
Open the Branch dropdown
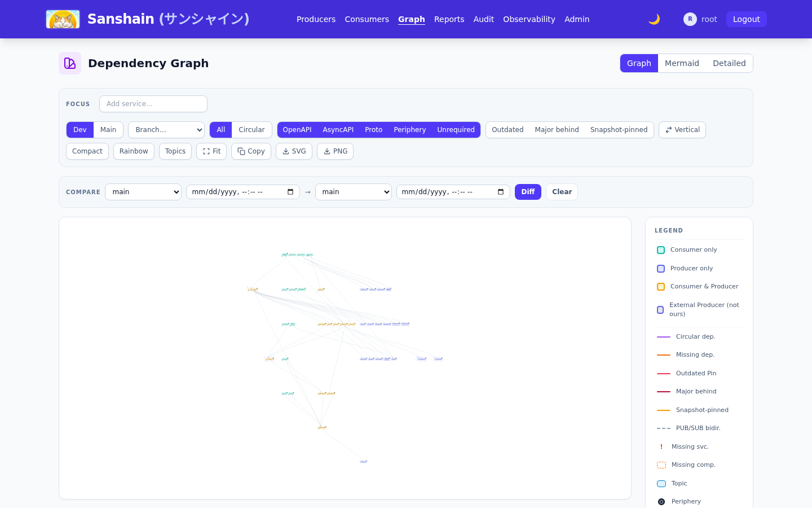[166, 130]
